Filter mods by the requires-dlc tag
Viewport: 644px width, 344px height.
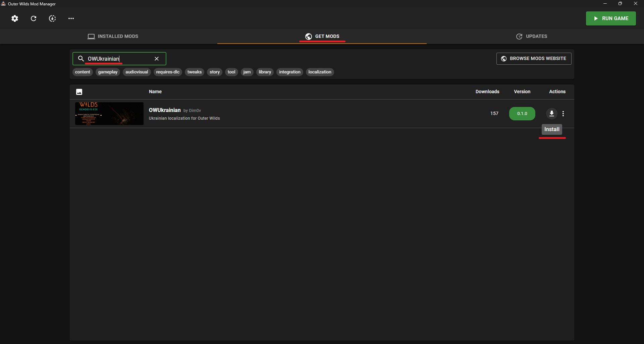click(x=168, y=72)
